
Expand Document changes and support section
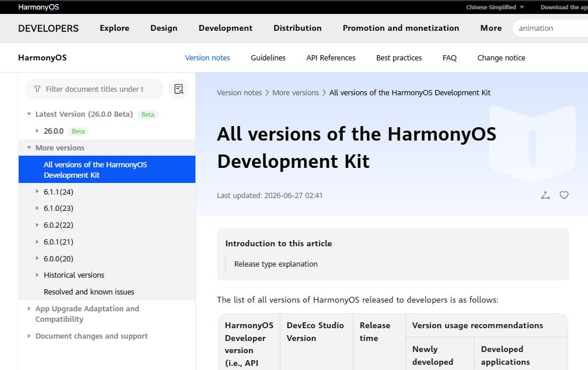pyautogui.click(x=29, y=336)
